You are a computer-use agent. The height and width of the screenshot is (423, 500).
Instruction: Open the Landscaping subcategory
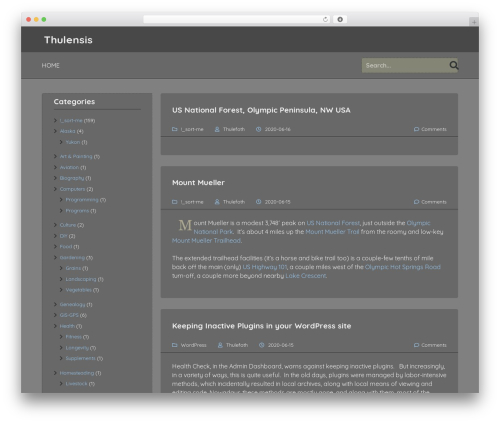pyautogui.click(x=81, y=279)
